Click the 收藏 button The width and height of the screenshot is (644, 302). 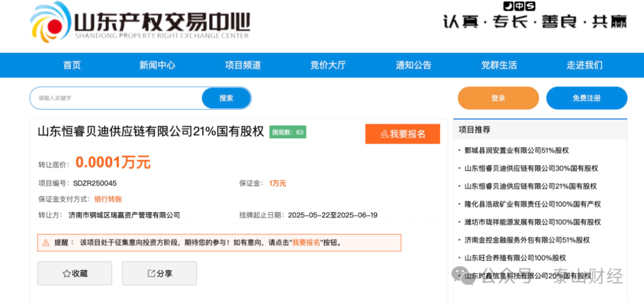coord(75,273)
